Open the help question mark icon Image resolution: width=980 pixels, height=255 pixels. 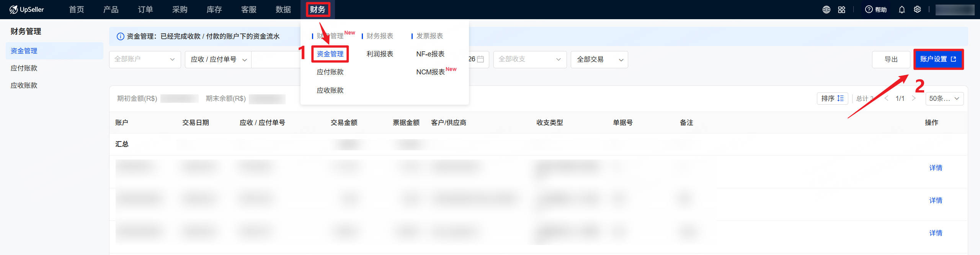tap(869, 10)
